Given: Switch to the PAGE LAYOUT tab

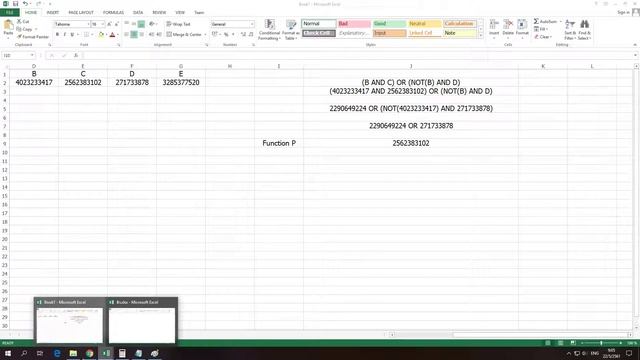Looking at the screenshot, I should [x=81, y=13].
